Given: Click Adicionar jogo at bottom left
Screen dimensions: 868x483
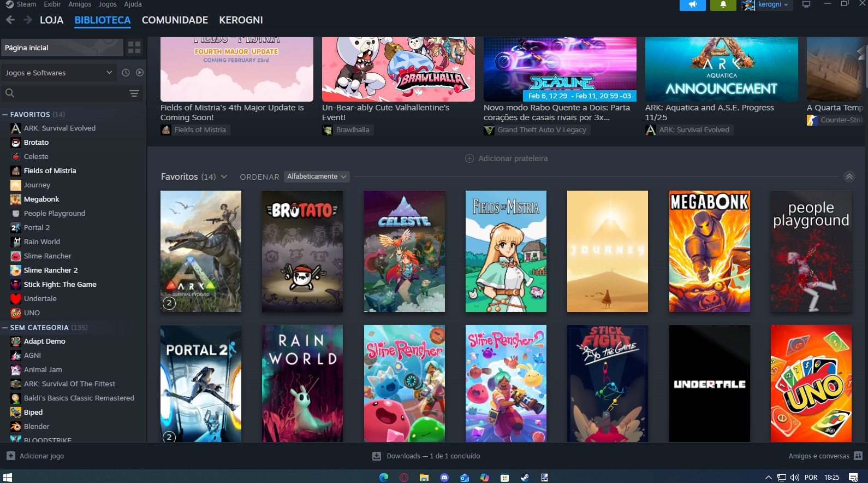Looking at the screenshot, I should tap(35, 456).
